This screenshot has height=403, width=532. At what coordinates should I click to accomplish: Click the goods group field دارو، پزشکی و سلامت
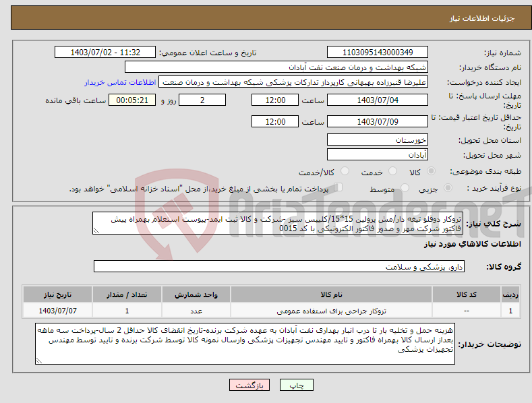click(x=279, y=266)
